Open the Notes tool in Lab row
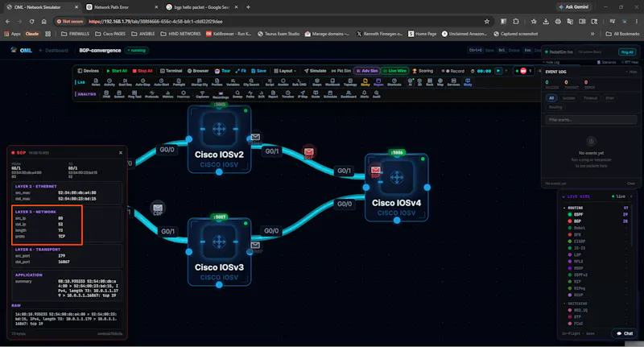 96,82
